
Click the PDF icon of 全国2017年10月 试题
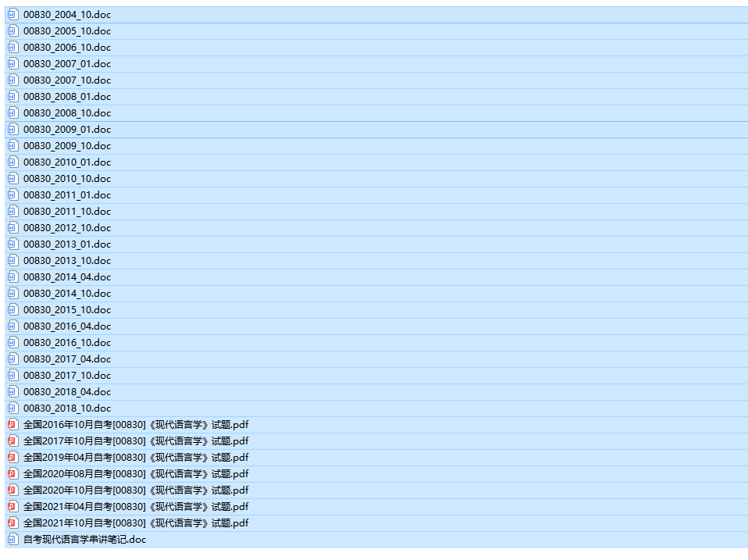coord(12,441)
